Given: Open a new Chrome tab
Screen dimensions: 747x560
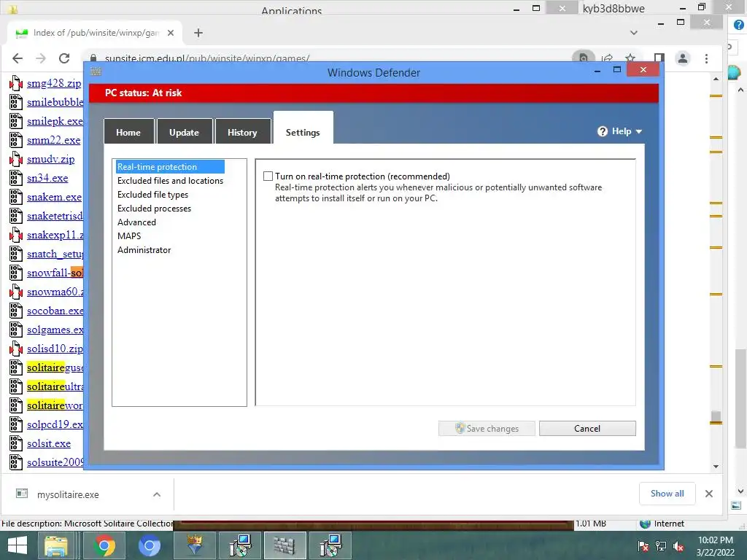Looking at the screenshot, I should point(198,33).
